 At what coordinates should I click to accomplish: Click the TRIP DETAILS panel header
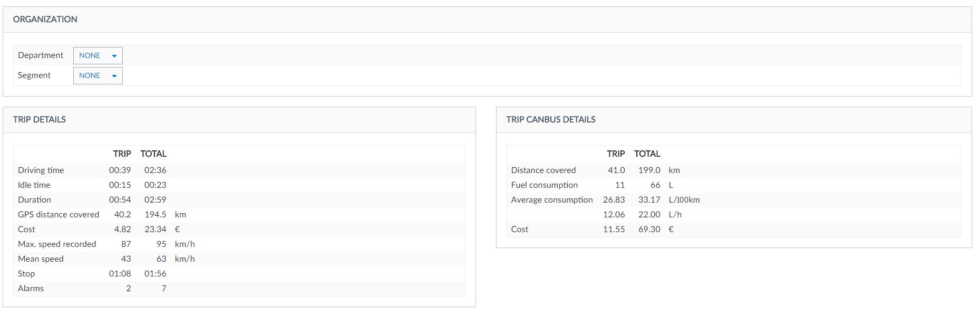tap(40, 120)
